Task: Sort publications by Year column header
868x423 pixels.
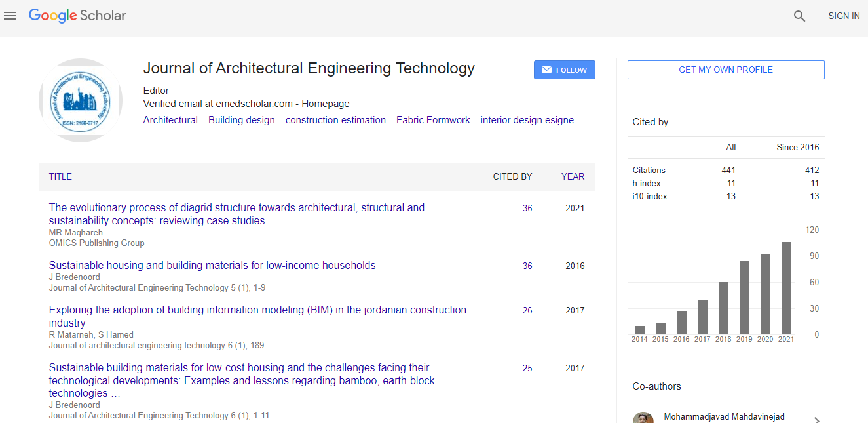Action: pyautogui.click(x=573, y=176)
